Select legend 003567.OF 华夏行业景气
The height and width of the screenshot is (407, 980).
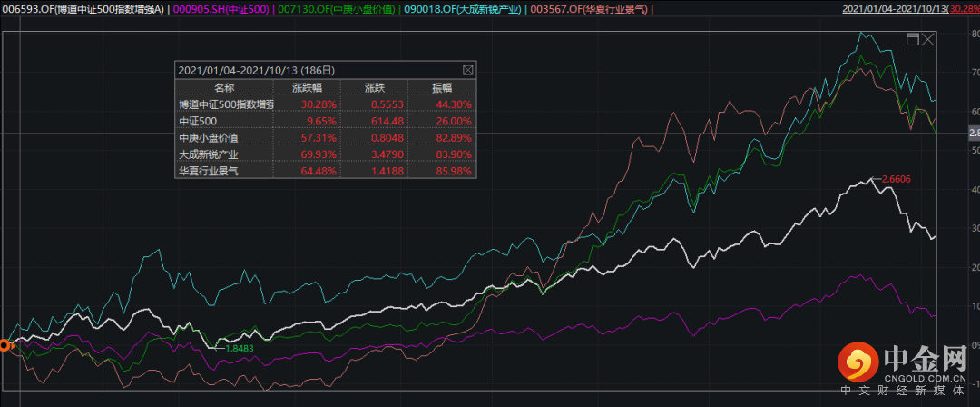[591, 9]
